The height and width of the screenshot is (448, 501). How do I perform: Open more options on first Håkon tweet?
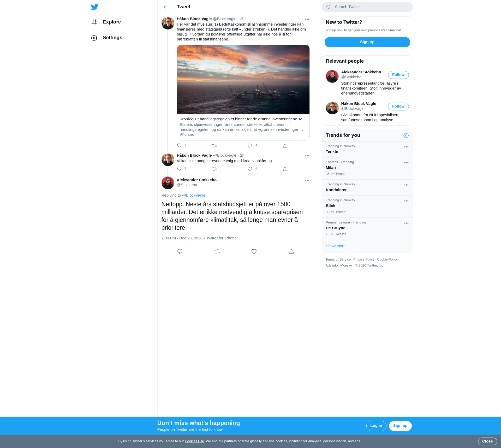click(x=307, y=19)
